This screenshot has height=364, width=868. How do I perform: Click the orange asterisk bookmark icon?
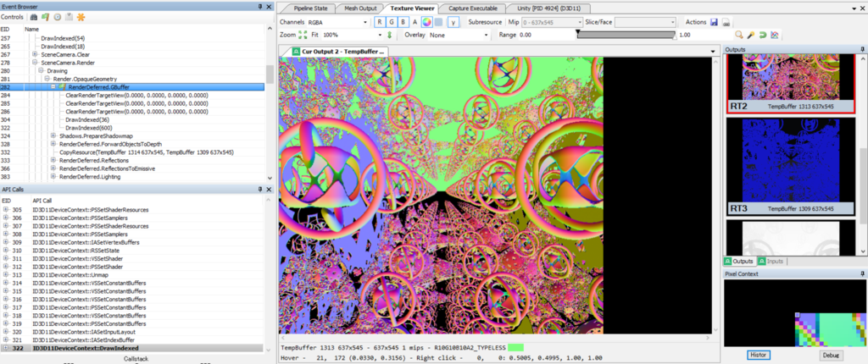(81, 17)
